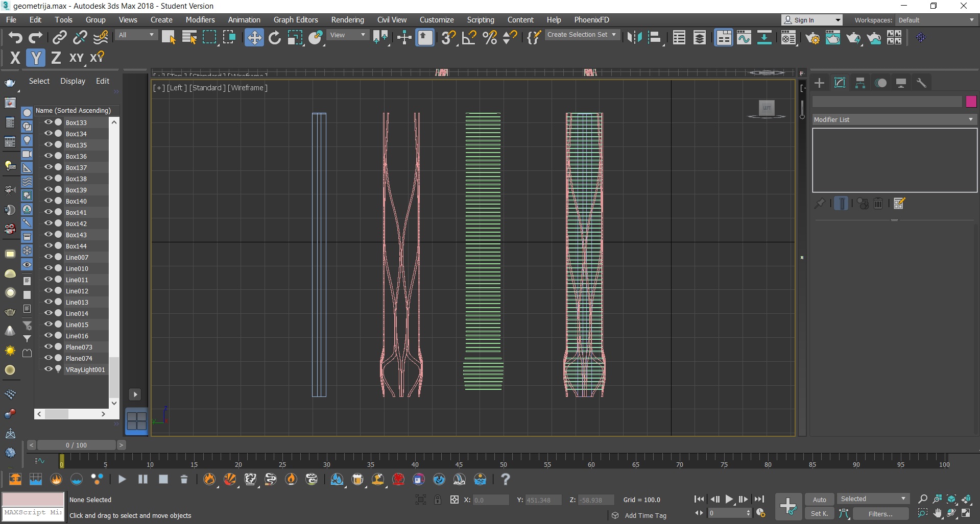
Task: Switch to the Modify panel tab
Action: pos(840,83)
